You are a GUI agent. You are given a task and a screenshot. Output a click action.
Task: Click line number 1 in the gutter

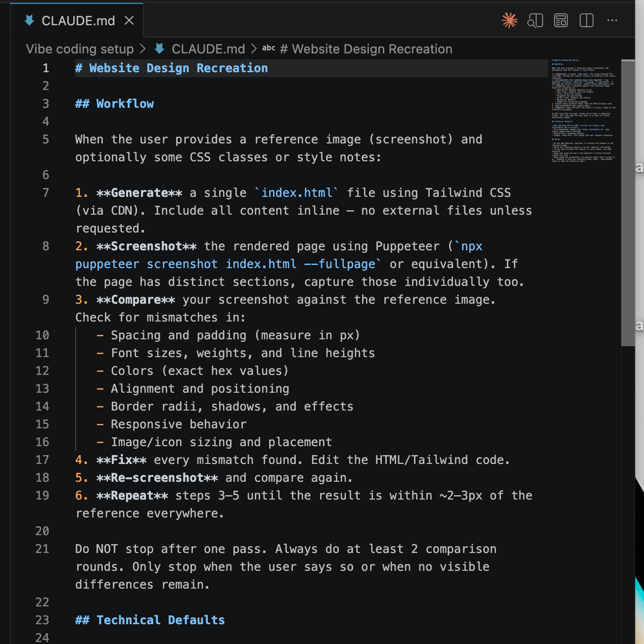[x=46, y=68]
